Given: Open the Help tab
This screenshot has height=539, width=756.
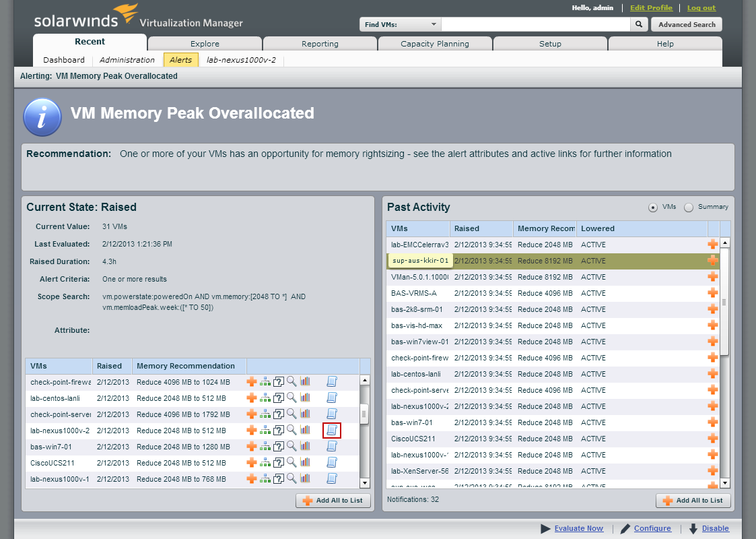Looking at the screenshot, I should coord(665,43).
